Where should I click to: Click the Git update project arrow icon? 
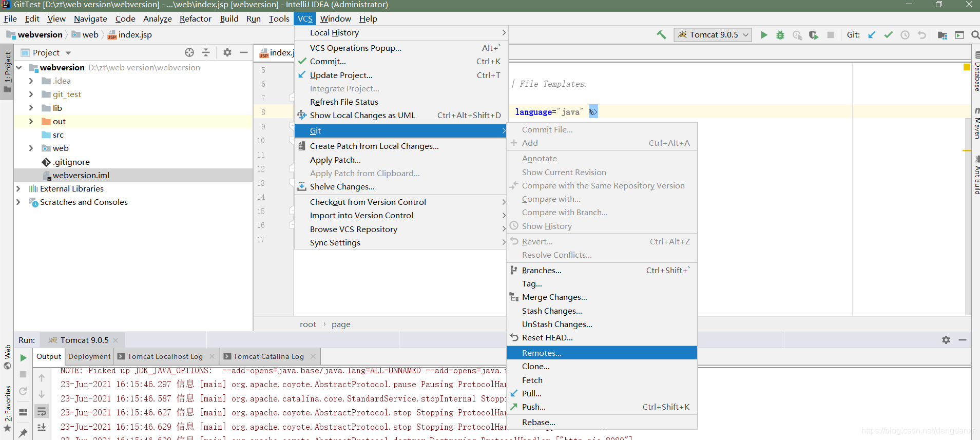click(x=872, y=35)
